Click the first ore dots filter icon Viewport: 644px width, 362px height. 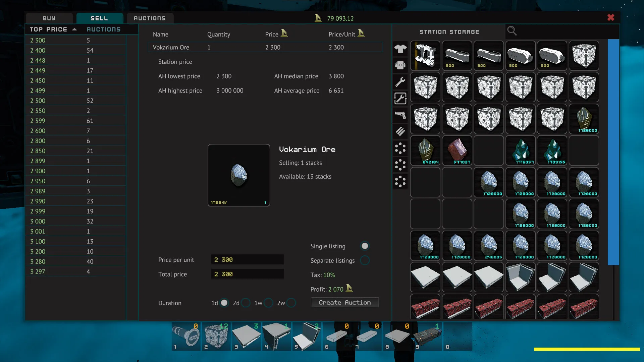point(400,148)
